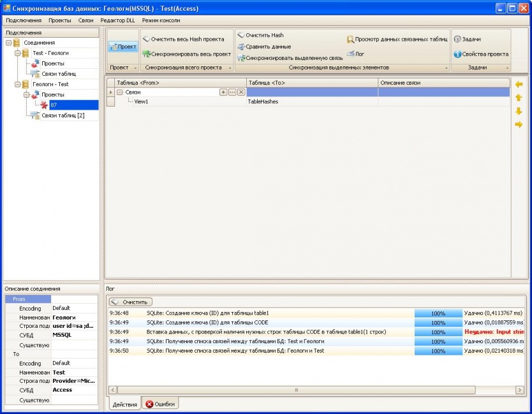Viewport: 532px width, 414px height.
Task: Select 'Связи таблиц [2]' in the tree
Action: point(63,115)
